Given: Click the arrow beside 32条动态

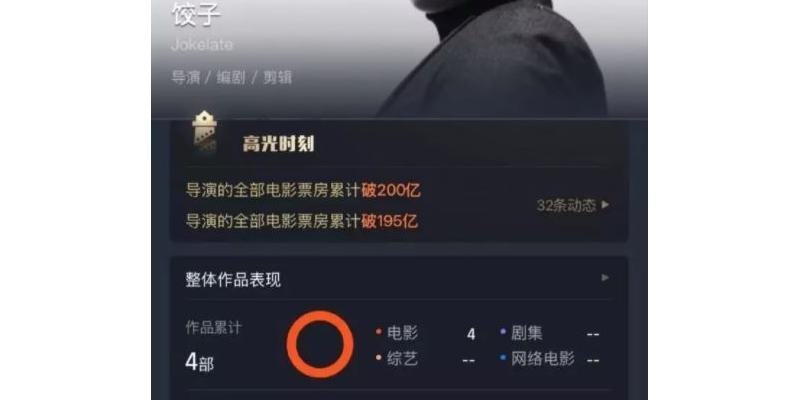Looking at the screenshot, I should coord(605,205).
